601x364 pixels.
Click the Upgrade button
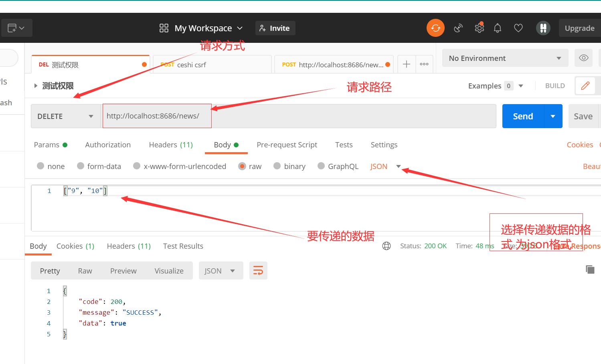click(579, 28)
